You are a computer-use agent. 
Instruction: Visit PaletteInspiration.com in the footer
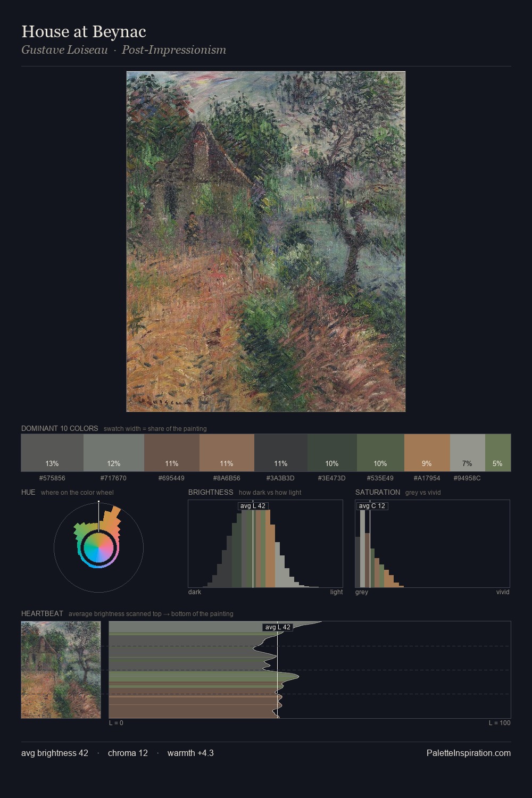[x=469, y=753]
